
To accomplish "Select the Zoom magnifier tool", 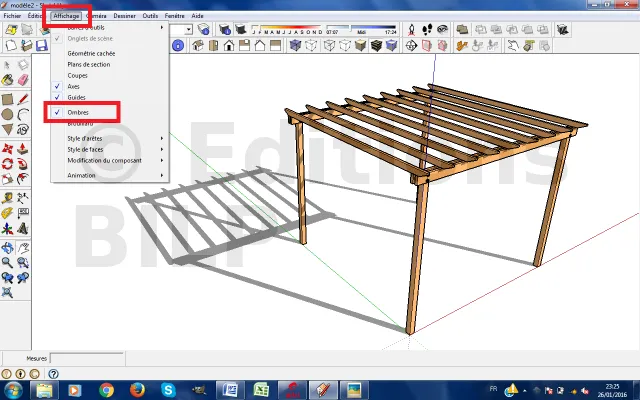I will [x=8, y=263].
